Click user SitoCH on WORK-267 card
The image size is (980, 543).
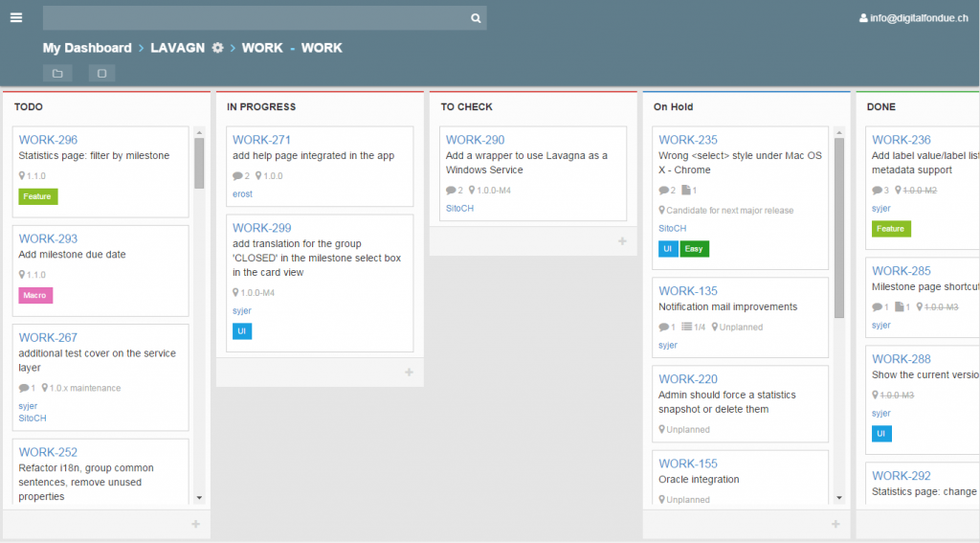pos(33,418)
